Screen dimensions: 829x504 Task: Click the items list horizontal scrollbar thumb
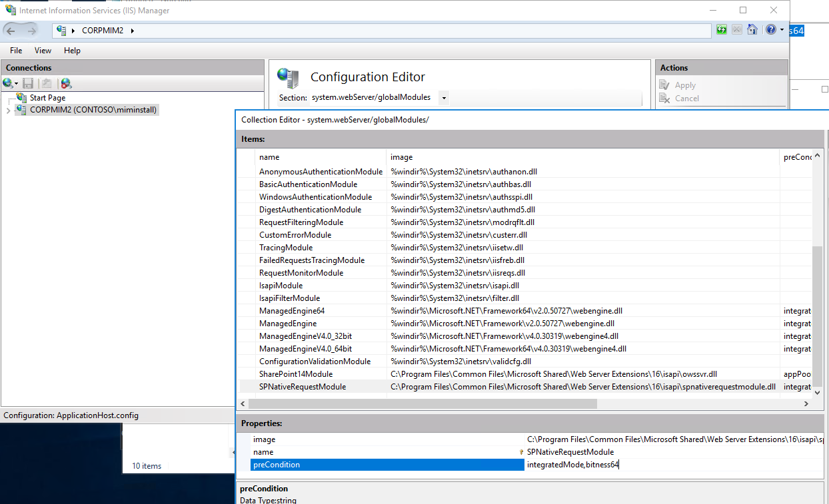click(x=422, y=404)
